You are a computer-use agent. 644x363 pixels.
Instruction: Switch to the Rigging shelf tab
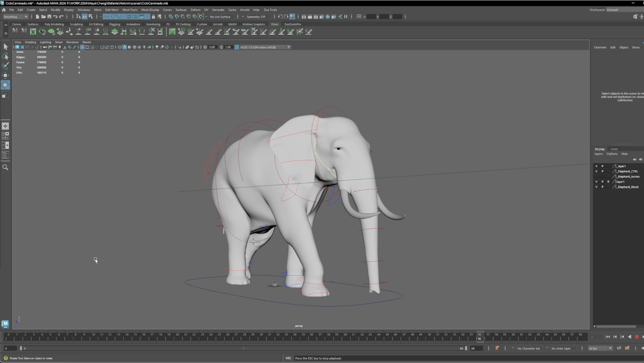115,24
